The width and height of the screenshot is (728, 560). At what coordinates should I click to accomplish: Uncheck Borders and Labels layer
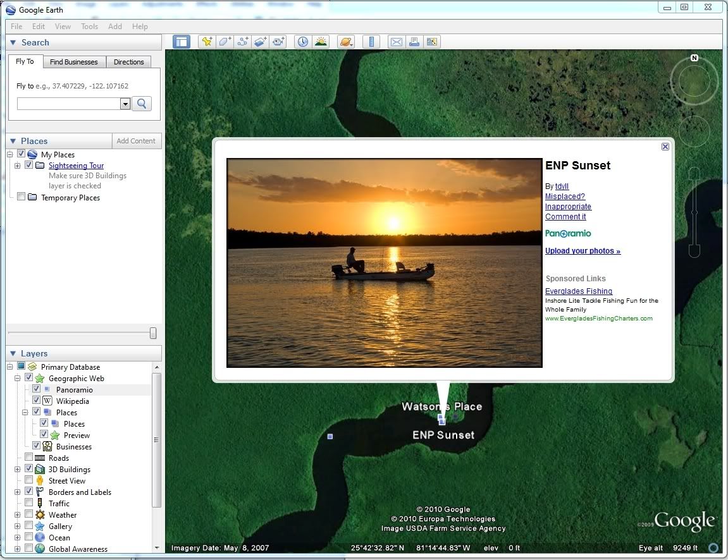(x=29, y=491)
